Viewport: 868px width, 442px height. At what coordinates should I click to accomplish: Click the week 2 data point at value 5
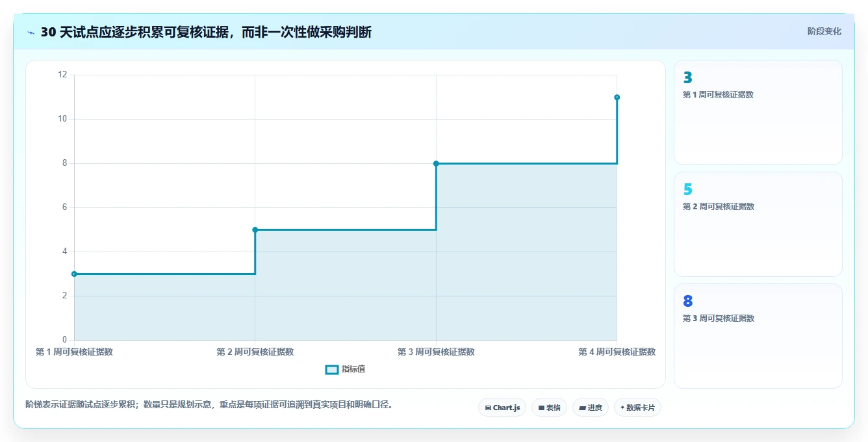pos(255,229)
